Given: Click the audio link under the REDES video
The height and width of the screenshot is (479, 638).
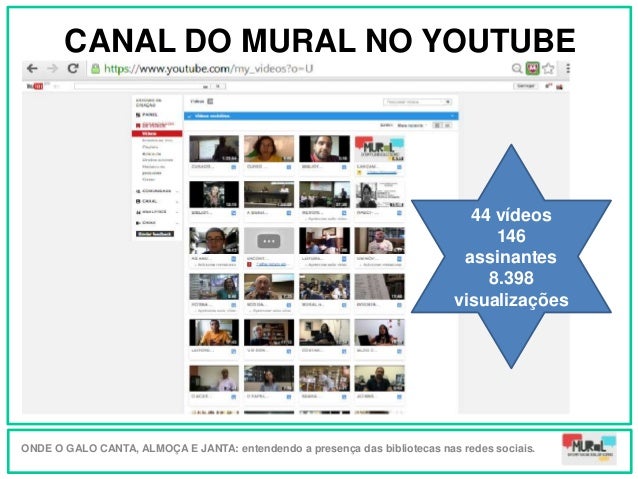Looking at the screenshot, I should point(325,219).
